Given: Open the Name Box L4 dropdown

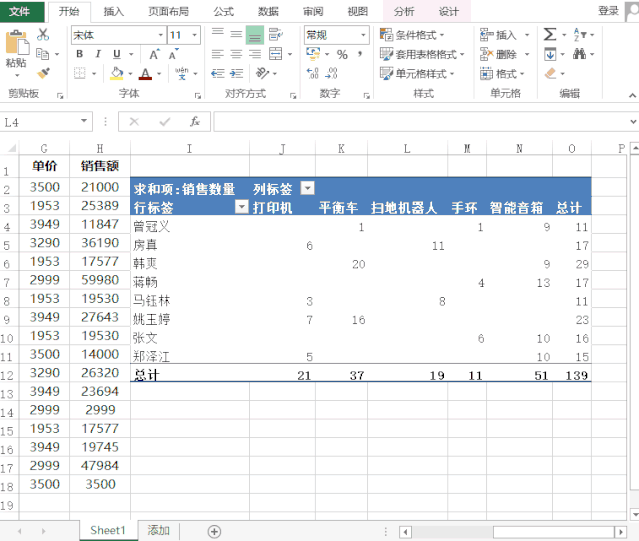Looking at the screenshot, I should (84, 121).
